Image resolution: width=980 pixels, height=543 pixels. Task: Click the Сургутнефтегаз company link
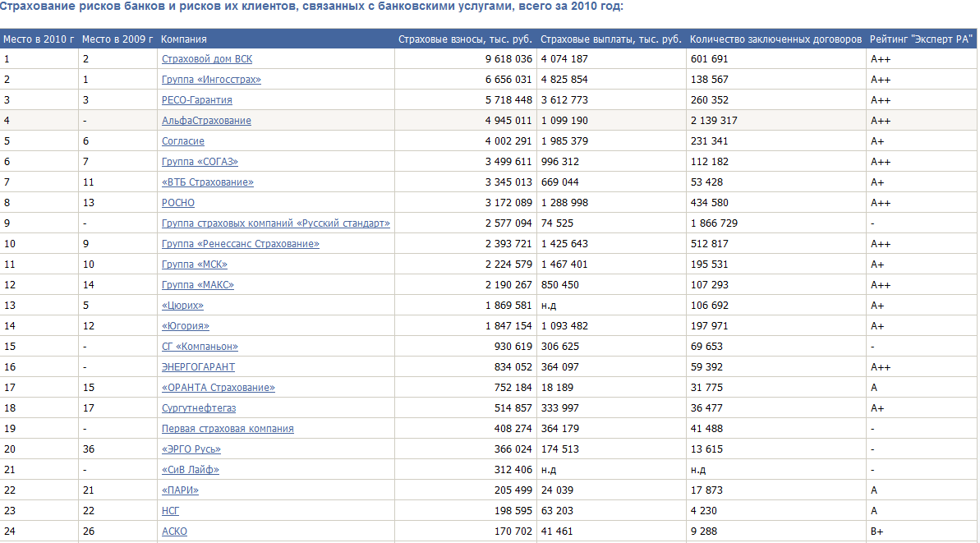199,408
